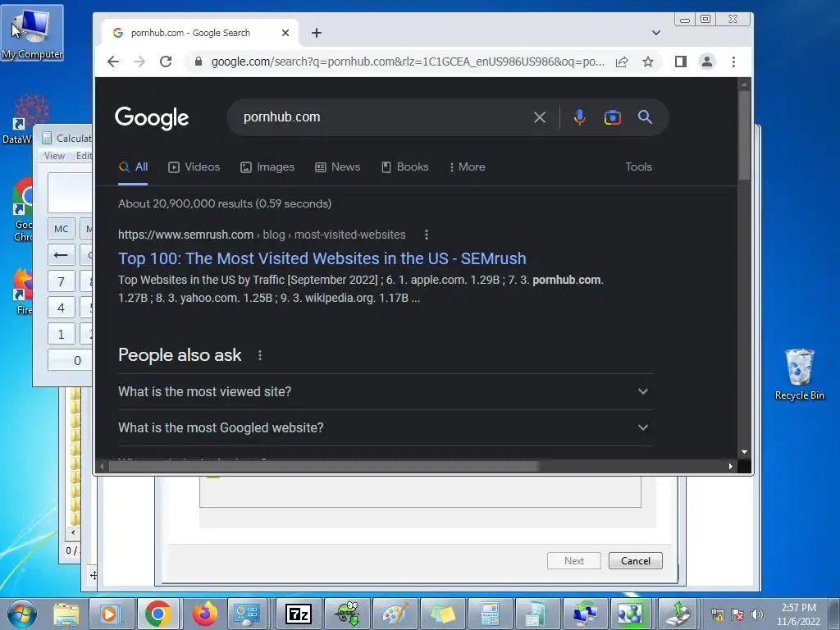Start voice search with the microphone
The height and width of the screenshot is (630, 840).
point(579,117)
